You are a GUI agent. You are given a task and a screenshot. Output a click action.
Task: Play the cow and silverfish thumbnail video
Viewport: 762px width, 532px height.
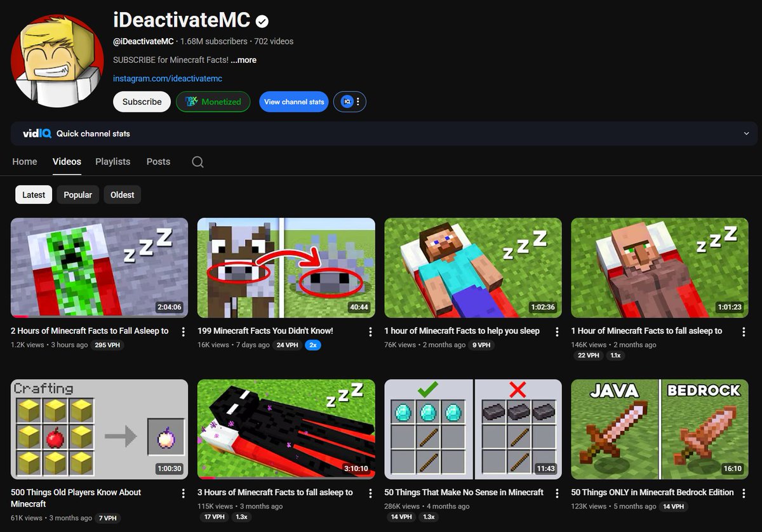(286, 268)
